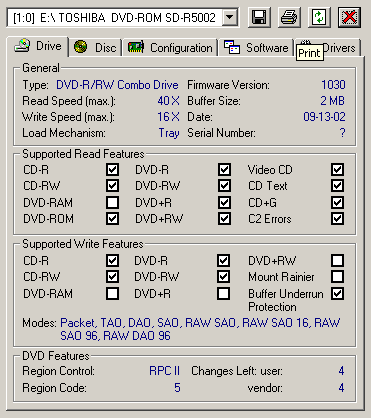Screen dimensions: 371x418
Task: Toggle the DVD+RW read feature checkbox
Action: 224,219
